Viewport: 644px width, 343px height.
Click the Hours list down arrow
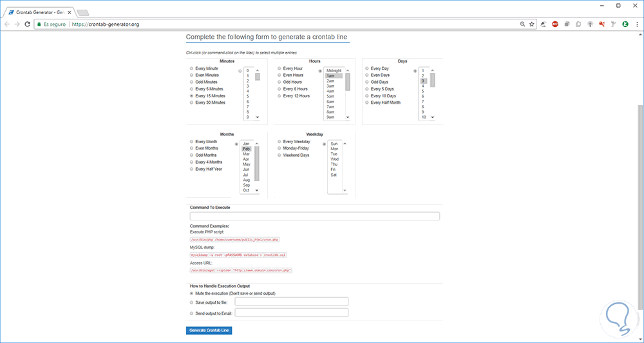tap(348, 117)
